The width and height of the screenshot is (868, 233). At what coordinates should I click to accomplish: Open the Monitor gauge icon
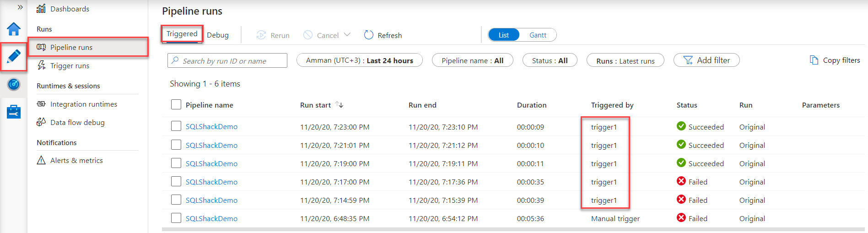14,84
